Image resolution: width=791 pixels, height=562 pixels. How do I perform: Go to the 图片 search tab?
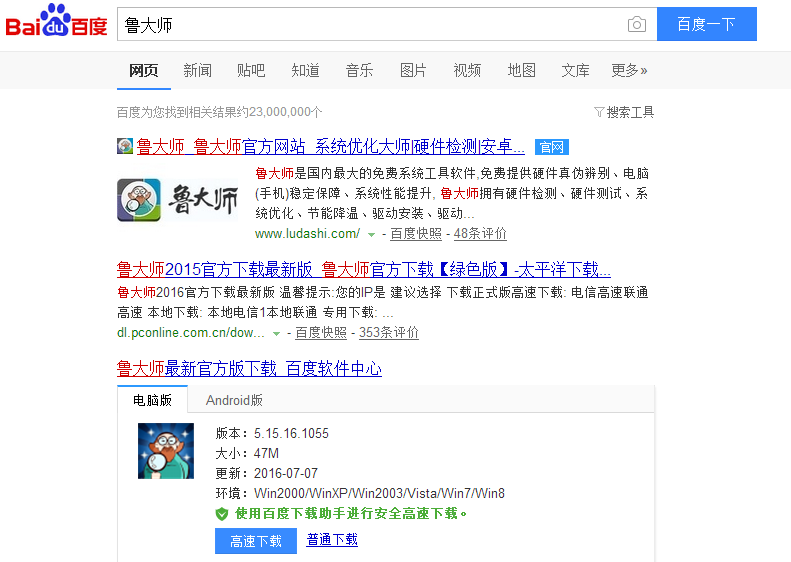(413, 70)
